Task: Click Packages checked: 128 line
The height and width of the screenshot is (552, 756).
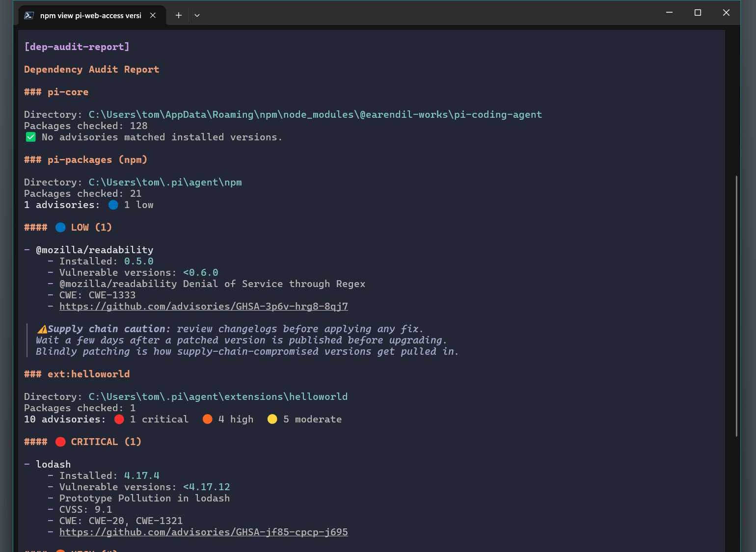Action: coord(86,126)
